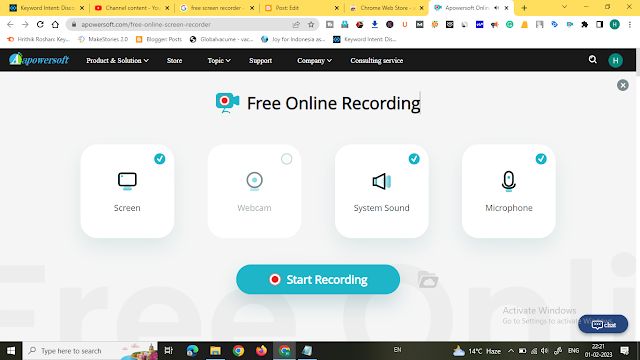Image resolution: width=640 pixels, height=360 pixels.
Task: Open the Keyword Intent bookmark in bookmarks bar
Action: point(365,39)
